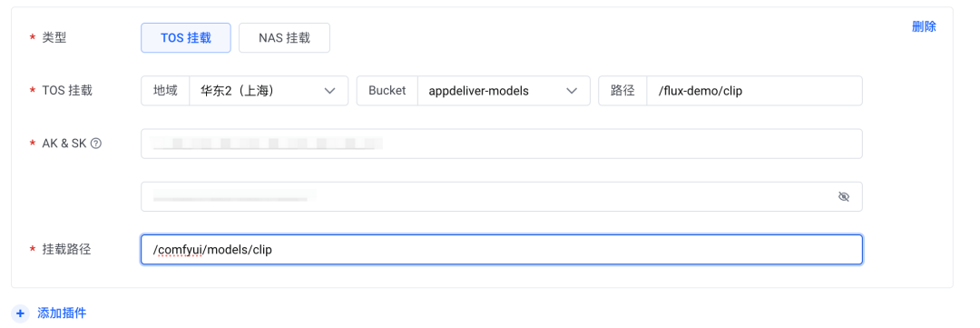The image size is (980, 328).
Task: Focus the 路径 field with /flux-demo/clip
Action: [754, 91]
